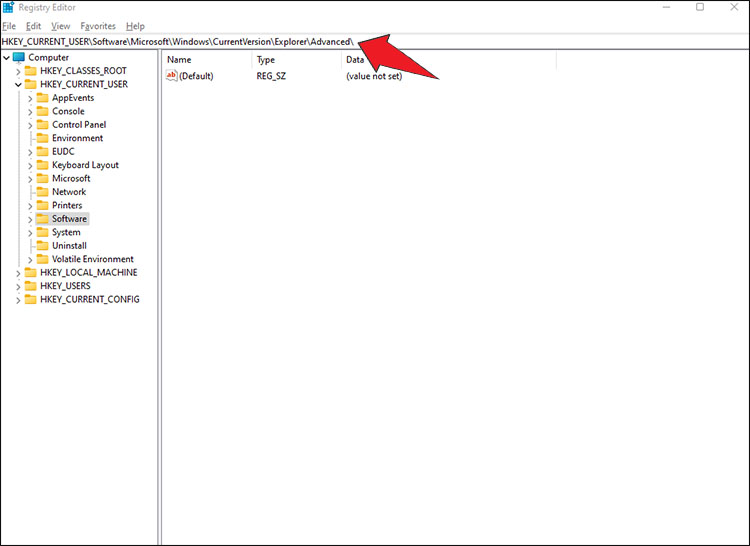Maximize the Registry Editor window
Screen dimensions: 750x546
(x=700, y=7)
